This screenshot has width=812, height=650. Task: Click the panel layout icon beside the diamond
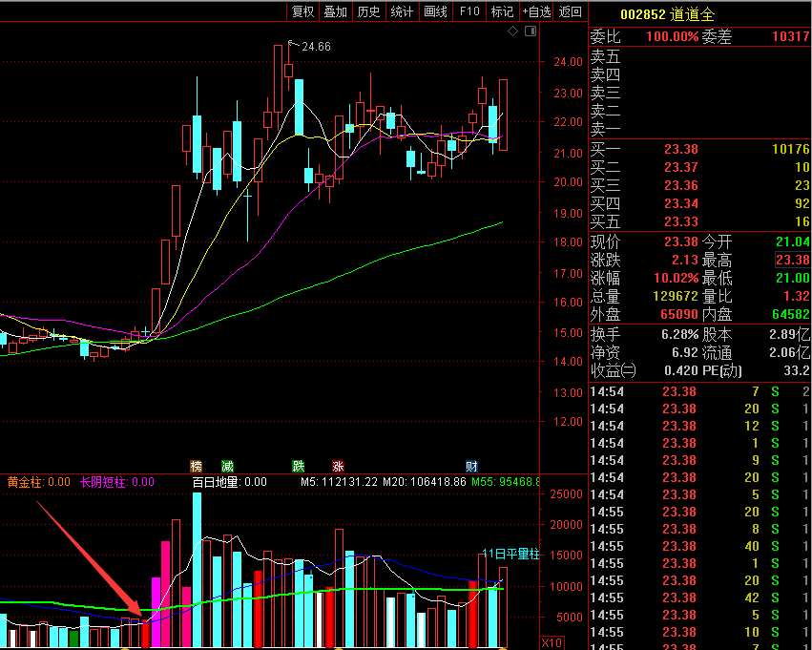[x=531, y=31]
